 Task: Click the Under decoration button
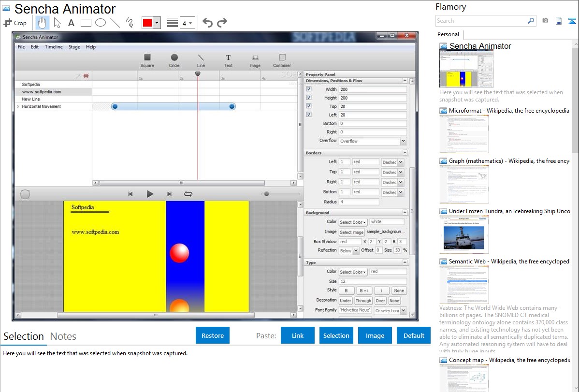(x=345, y=301)
